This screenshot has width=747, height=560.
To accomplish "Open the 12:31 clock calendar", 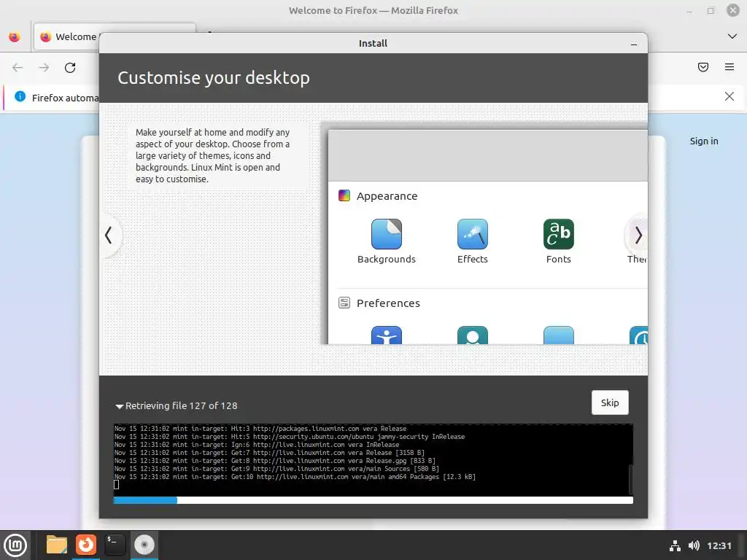I will coord(719,545).
